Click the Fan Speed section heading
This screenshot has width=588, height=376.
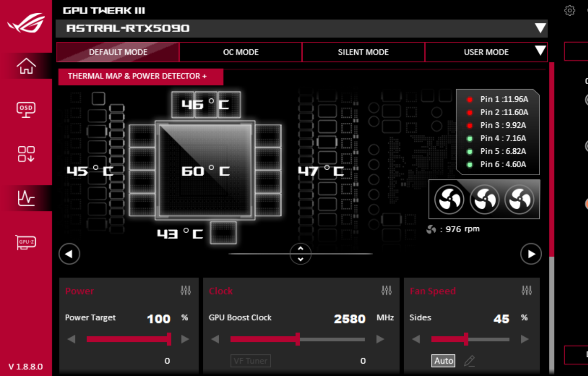point(433,291)
